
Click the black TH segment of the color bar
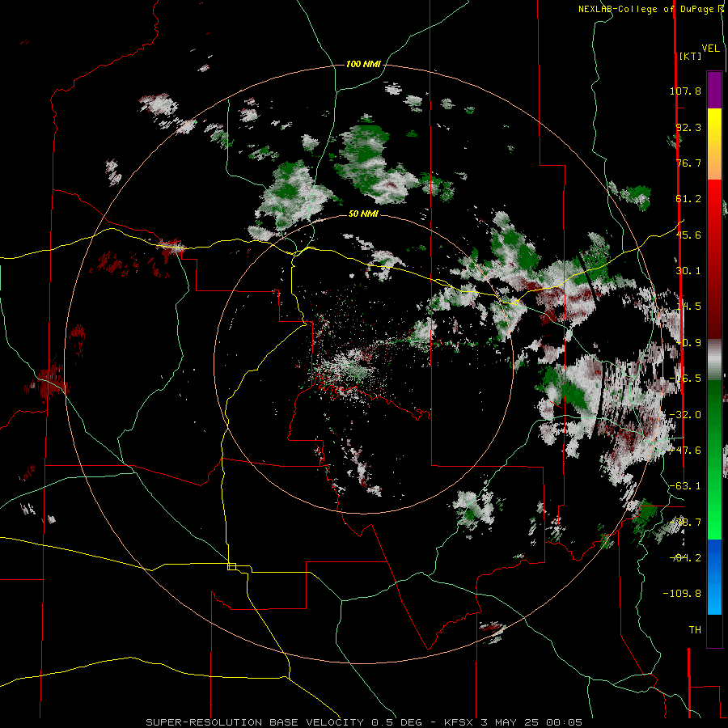[714, 630]
